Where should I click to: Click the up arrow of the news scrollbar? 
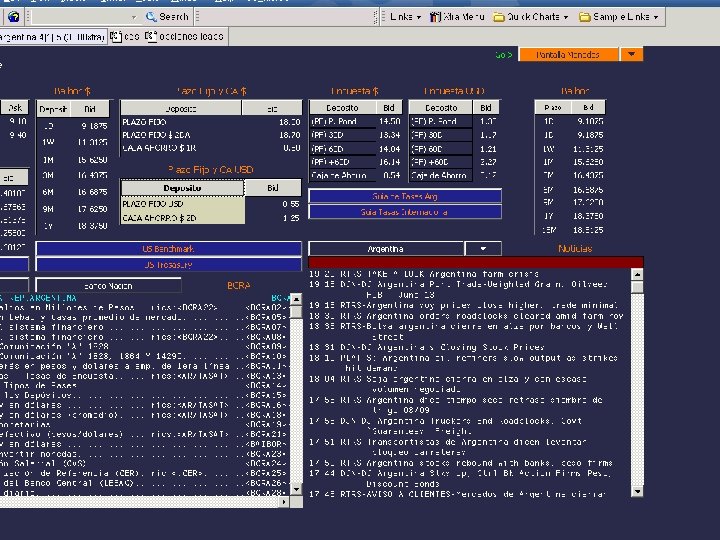(x=637, y=275)
